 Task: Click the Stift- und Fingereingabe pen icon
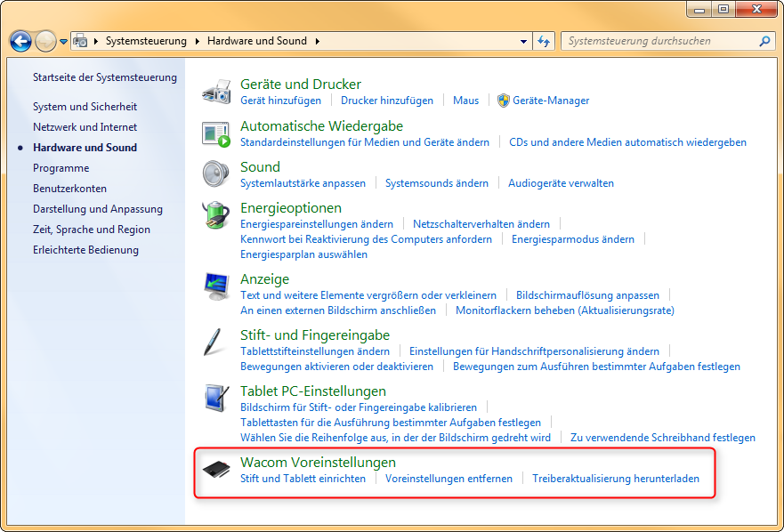214,343
